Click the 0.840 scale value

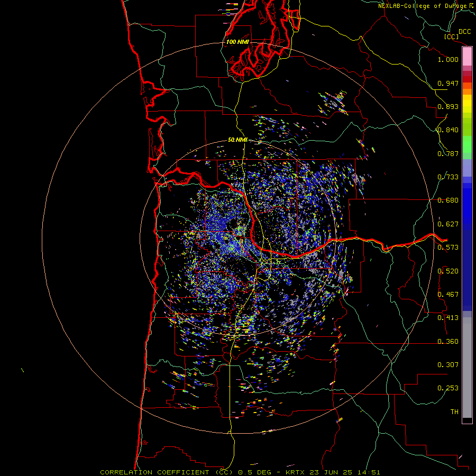point(448,130)
